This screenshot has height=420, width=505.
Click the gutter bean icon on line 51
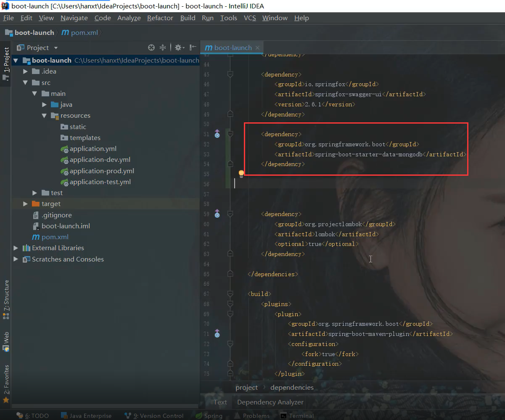(x=217, y=134)
